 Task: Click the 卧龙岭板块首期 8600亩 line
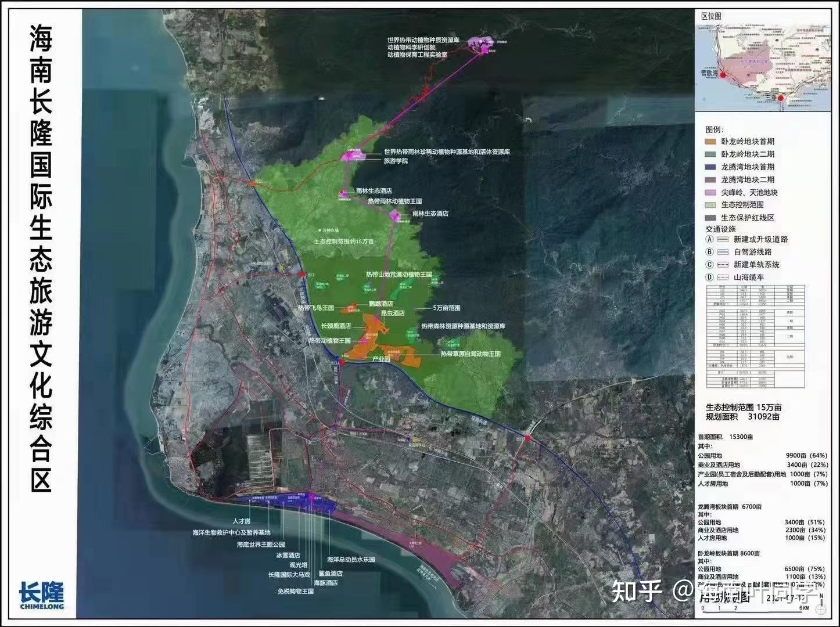pos(729,554)
